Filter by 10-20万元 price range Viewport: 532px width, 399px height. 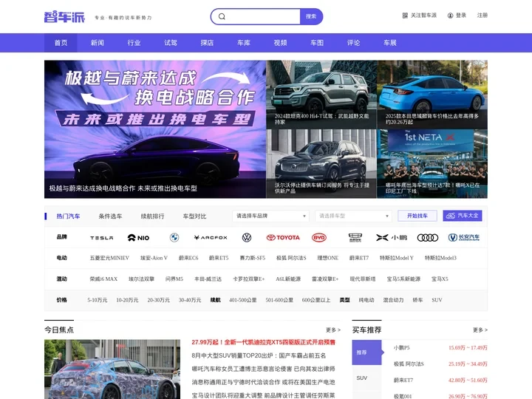click(127, 300)
